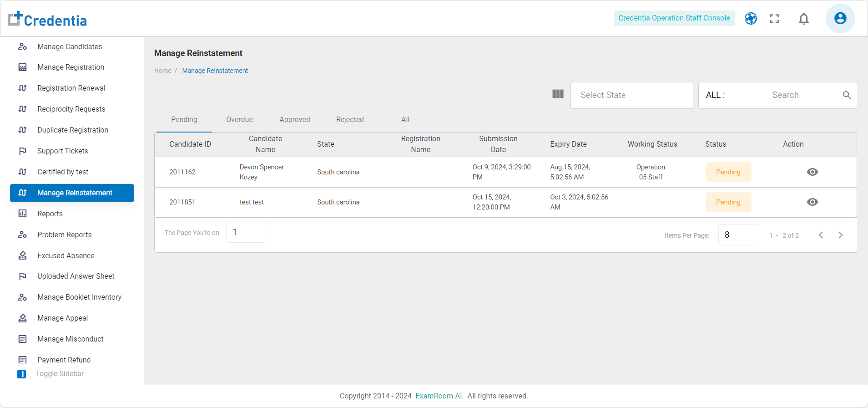Click the Status column header

click(716, 144)
